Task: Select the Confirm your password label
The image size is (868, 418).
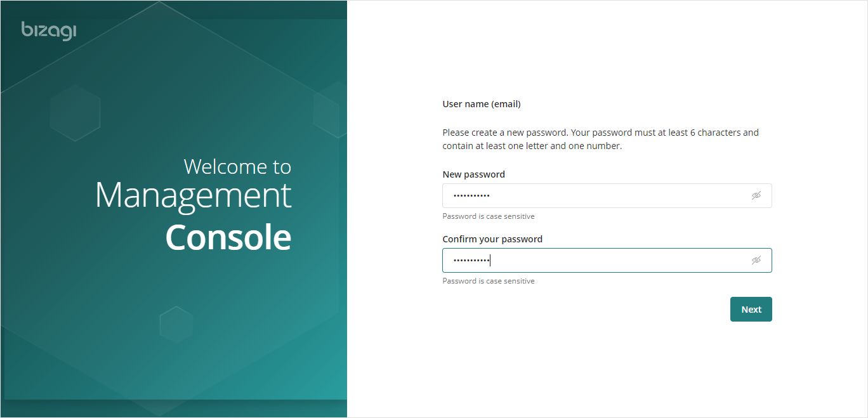Action: pos(492,239)
